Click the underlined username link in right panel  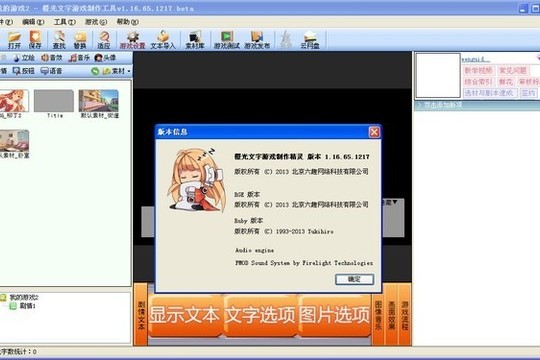(x=475, y=60)
